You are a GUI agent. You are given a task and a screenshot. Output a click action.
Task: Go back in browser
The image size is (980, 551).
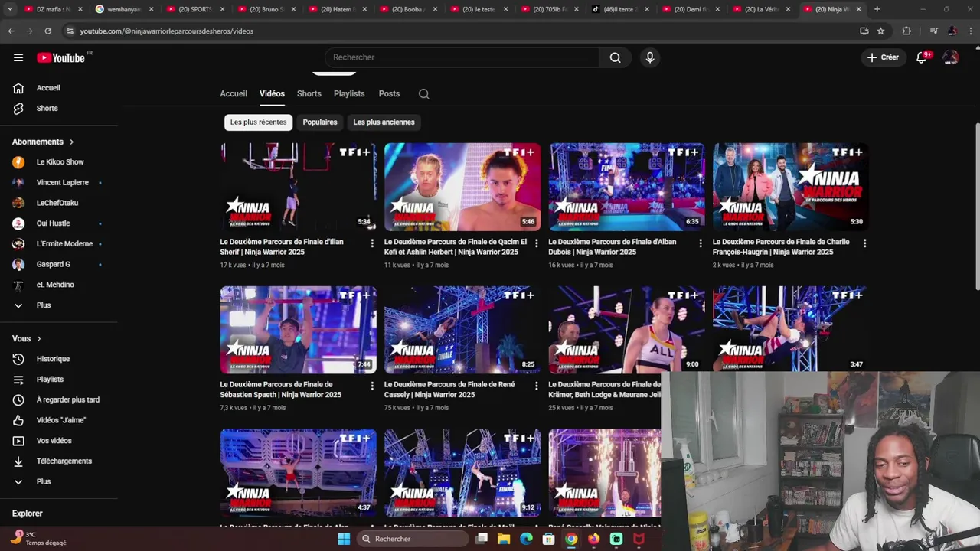coord(11,31)
